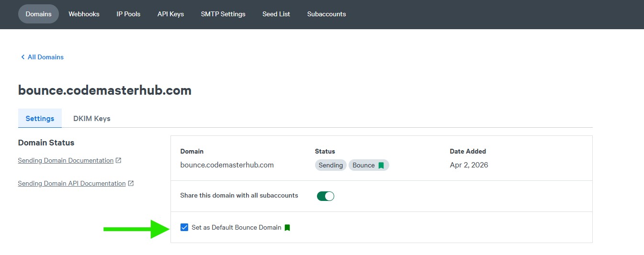The image size is (644, 255).
Task: Open SMTP Settings page
Action: tap(223, 14)
